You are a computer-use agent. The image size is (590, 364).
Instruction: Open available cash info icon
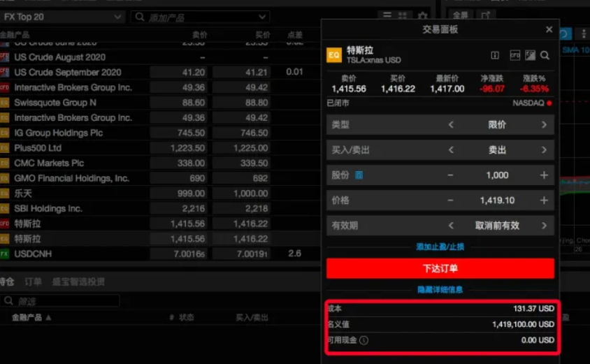(364, 340)
